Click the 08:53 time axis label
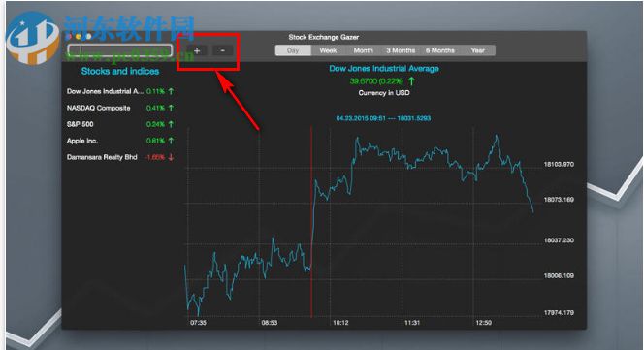This screenshot has width=644, height=350. coord(269,323)
